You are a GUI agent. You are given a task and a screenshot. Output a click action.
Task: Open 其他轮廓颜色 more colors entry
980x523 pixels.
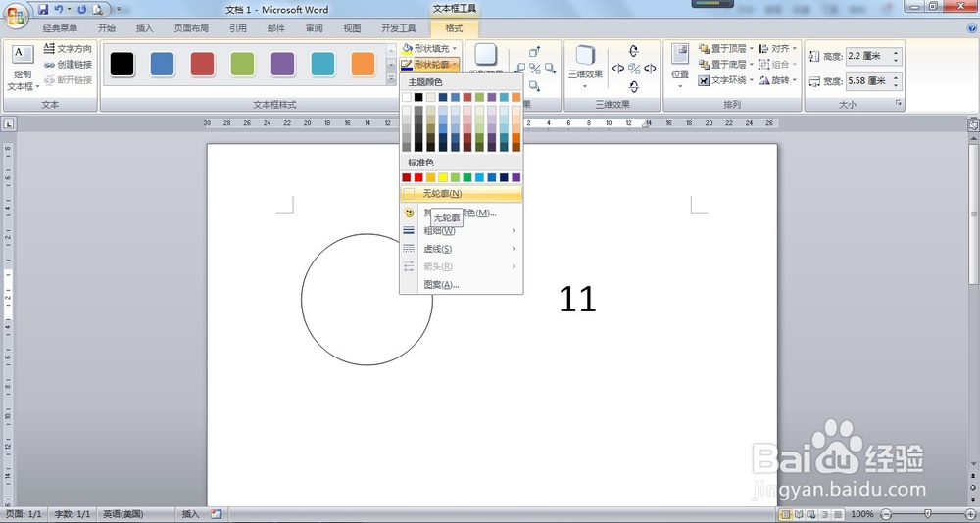pyautogui.click(x=461, y=214)
